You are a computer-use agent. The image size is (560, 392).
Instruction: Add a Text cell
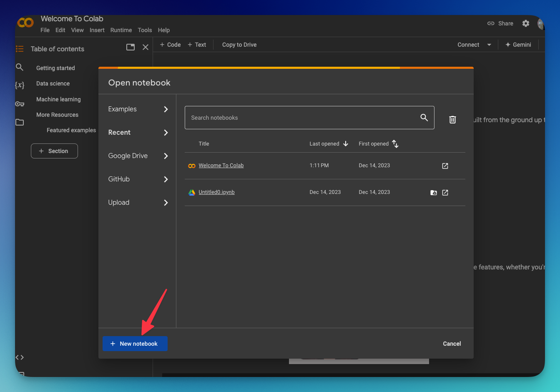[197, 45]
